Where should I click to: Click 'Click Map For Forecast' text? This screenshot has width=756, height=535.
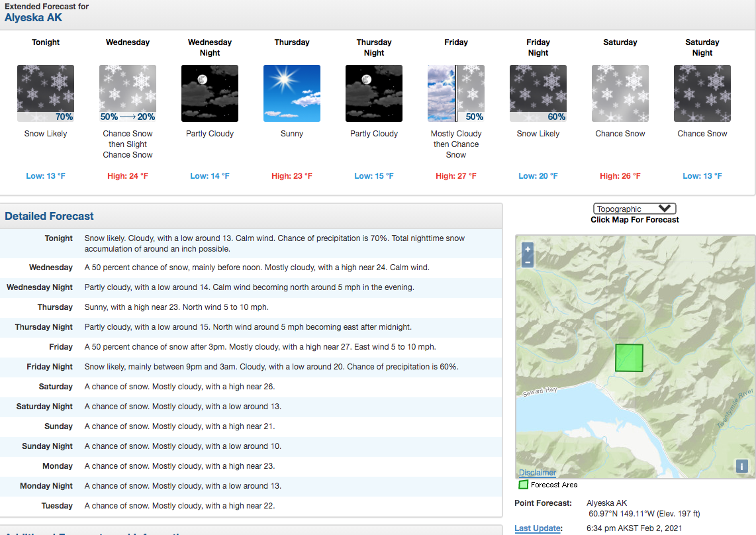point(634,220)
